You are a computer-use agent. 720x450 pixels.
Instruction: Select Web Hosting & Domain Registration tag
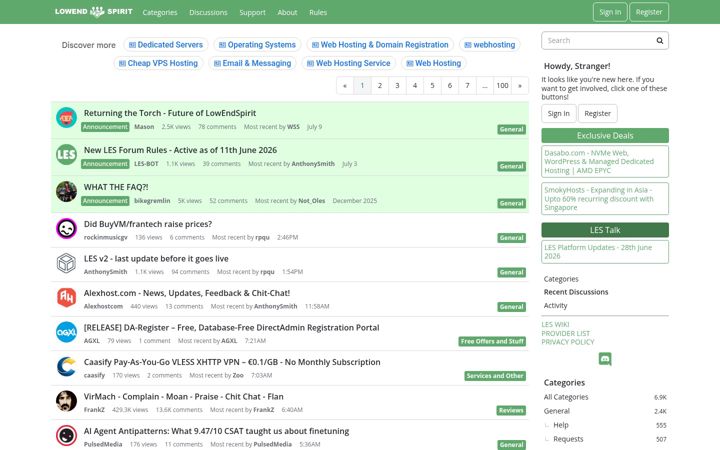point(380,45)
